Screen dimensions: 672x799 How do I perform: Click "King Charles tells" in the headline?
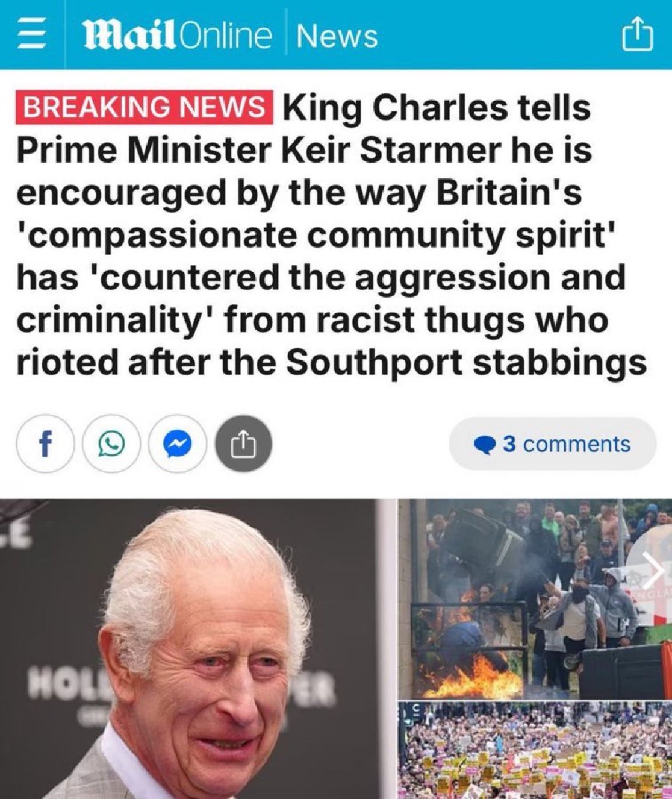(x=437, y=108)
